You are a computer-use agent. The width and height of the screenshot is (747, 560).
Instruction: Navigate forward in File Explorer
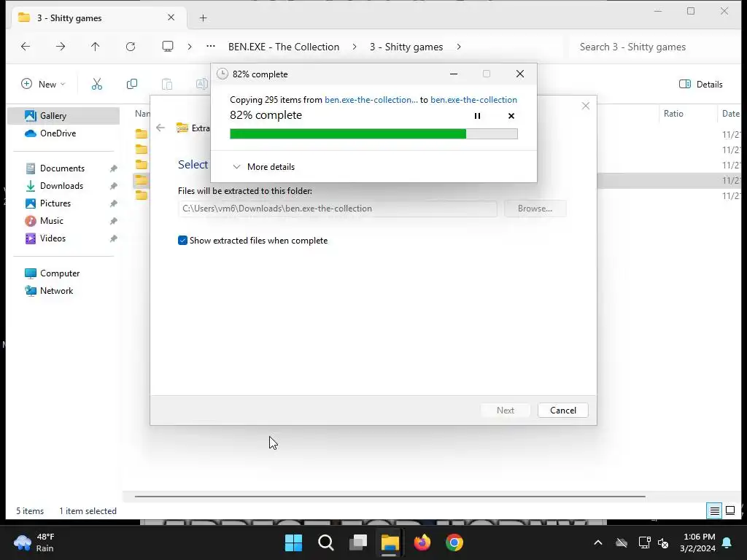click(x=61, y=47)
